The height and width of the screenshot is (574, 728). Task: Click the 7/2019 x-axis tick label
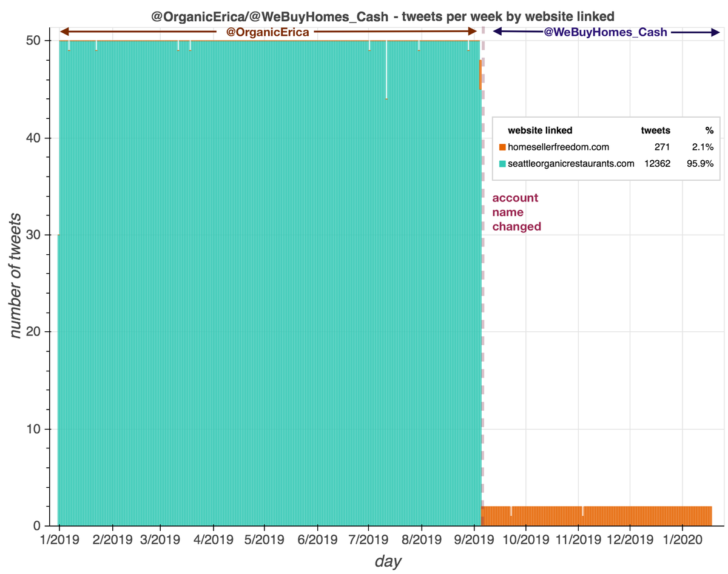[369, 538]
